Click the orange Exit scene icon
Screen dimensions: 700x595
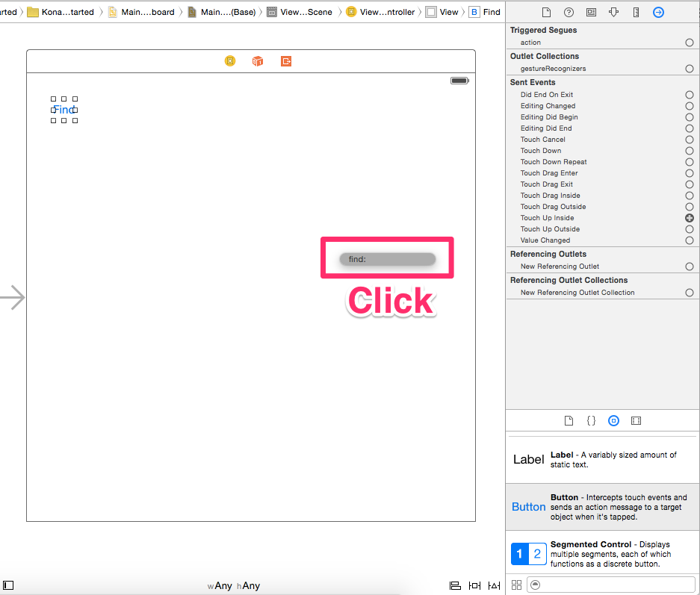286,61
